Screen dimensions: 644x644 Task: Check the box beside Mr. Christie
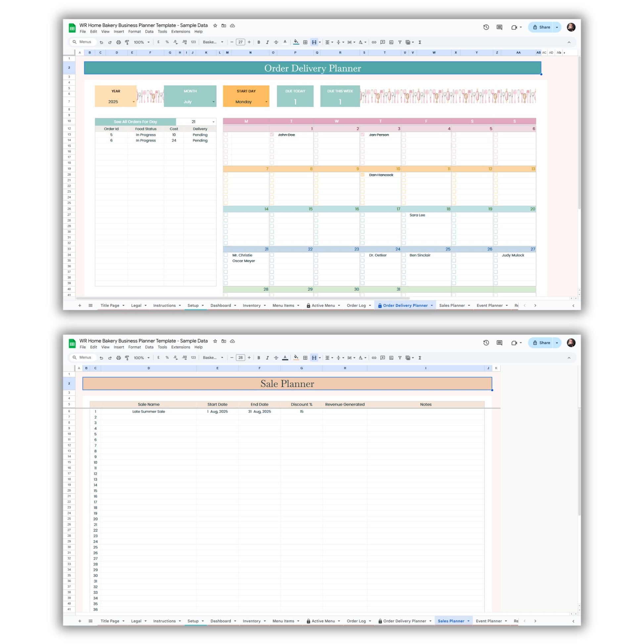[226, 255]
